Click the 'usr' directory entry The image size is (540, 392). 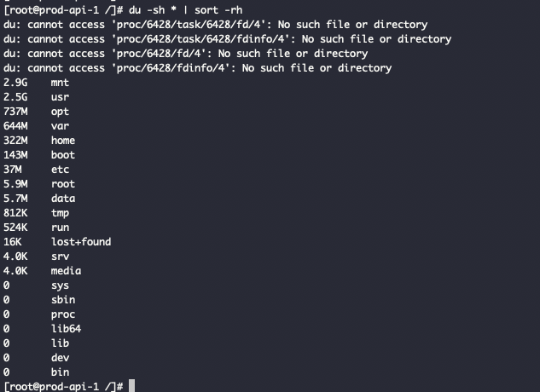[x=60, y=97]
